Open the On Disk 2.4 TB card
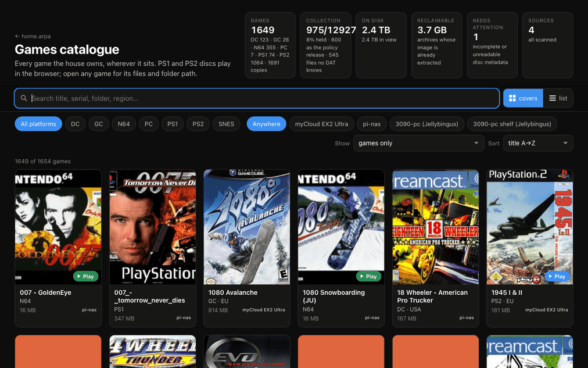Viewport: 588px width, 368px height. 381,45
